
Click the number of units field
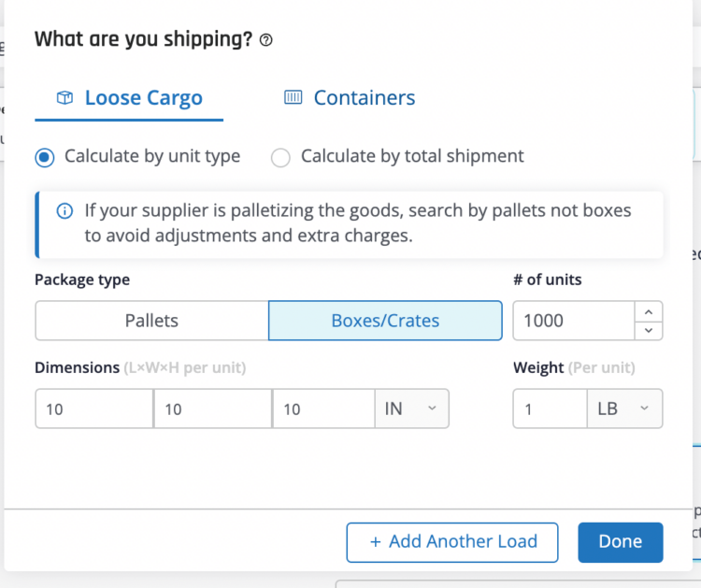coord(574,321)
